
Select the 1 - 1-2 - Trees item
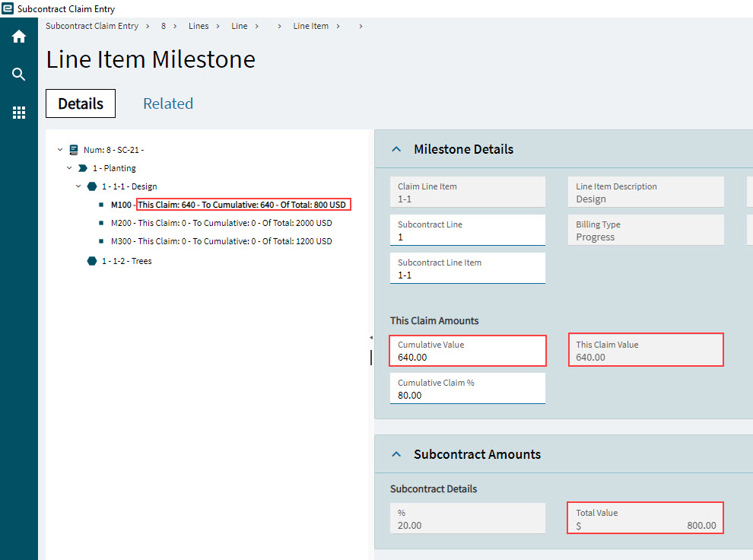127,261
